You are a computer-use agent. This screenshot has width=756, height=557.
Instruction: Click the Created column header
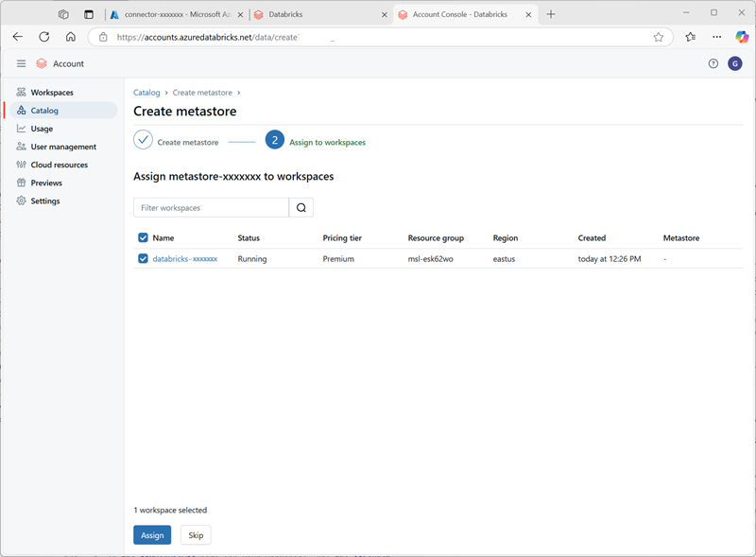coord(592,238)
